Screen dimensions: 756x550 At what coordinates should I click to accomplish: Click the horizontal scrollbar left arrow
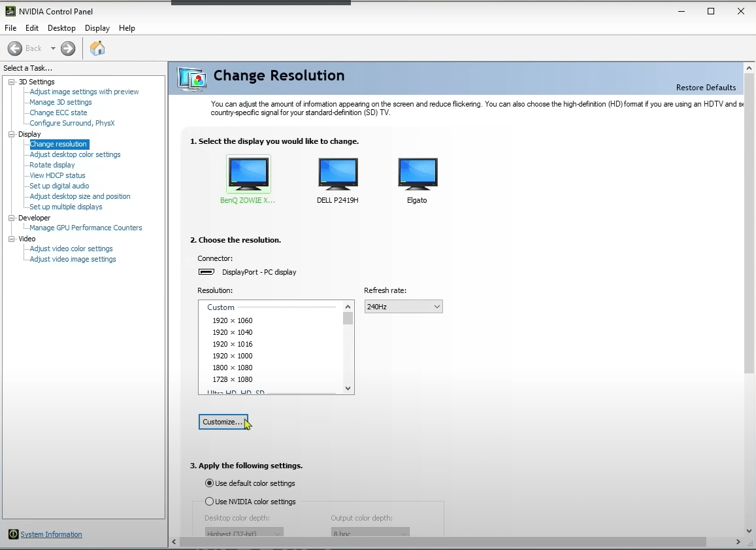pyautogui.click(x=174, y=541)
